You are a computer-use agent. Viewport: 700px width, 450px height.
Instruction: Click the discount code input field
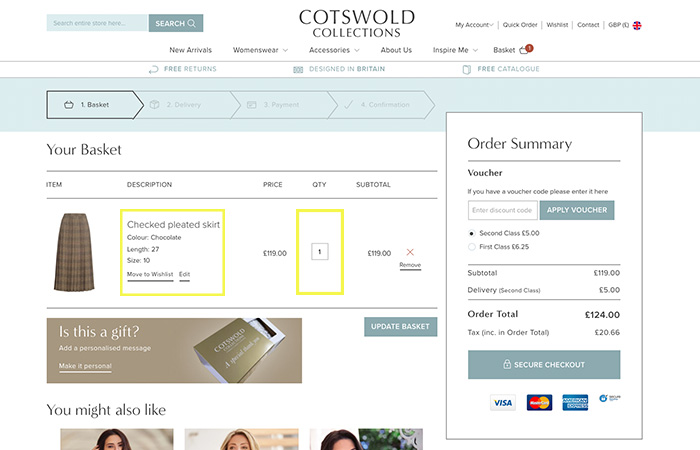pyautogui.click(x=502, y=210)
